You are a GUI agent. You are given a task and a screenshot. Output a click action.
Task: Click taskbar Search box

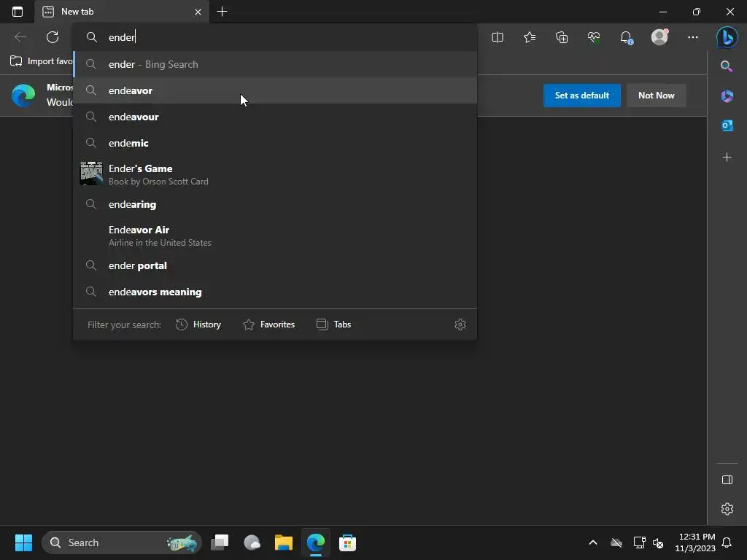click(122, 542)
